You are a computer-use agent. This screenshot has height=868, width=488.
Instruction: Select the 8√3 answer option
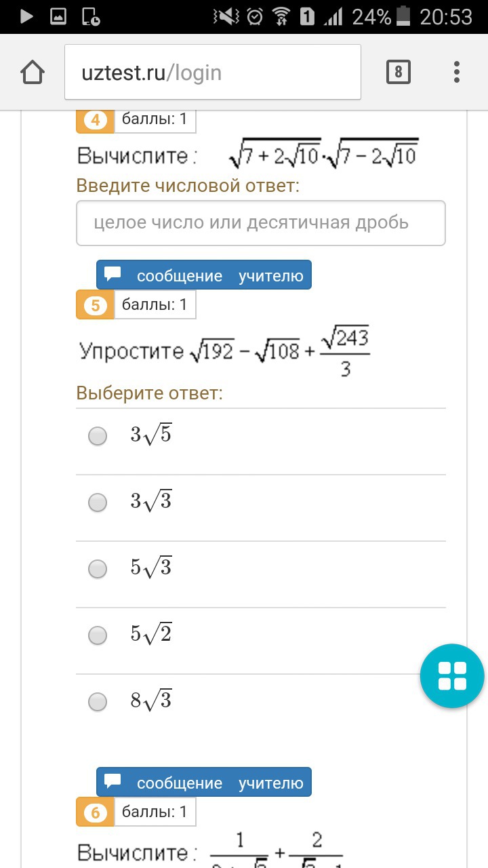pyautogui.click(x=98, y=701)
